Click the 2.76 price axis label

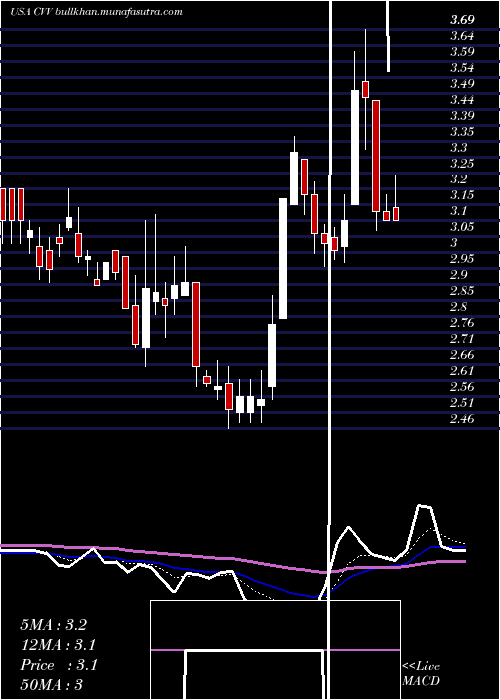point(462,323)
